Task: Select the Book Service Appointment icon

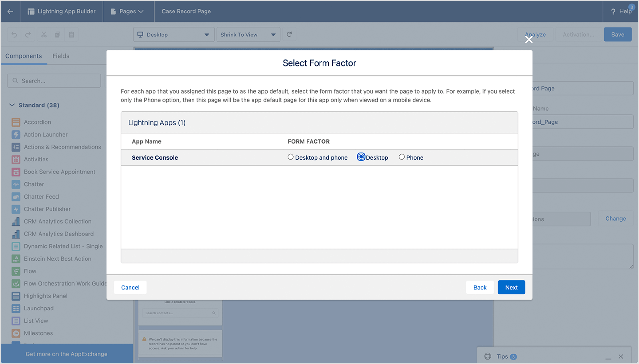Action: (16, 172)
